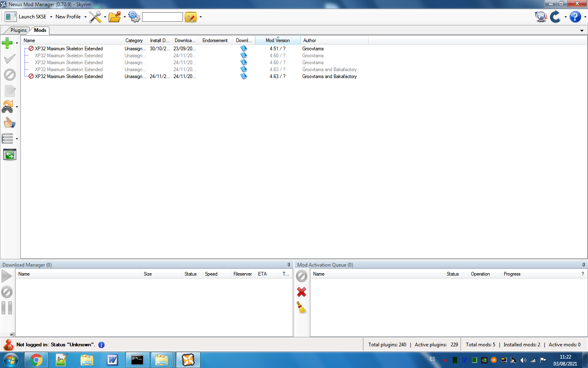Click the broom clean queue icon

tap(302, 307)
